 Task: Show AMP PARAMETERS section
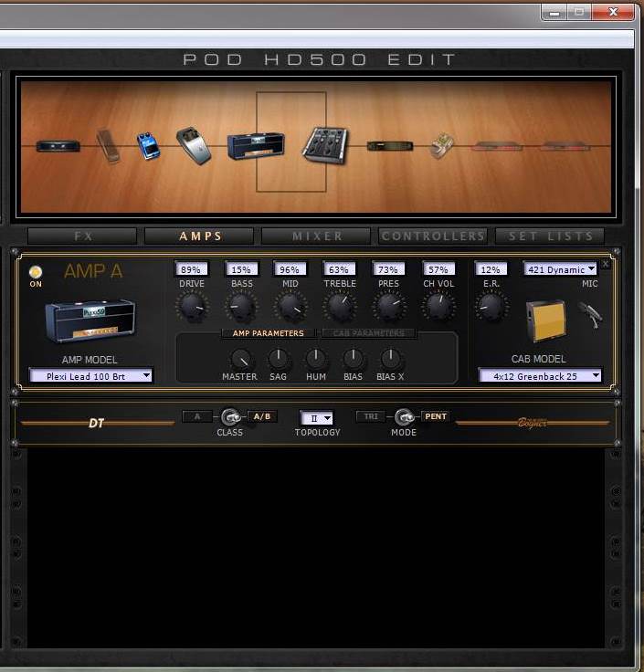click(268, 333)
